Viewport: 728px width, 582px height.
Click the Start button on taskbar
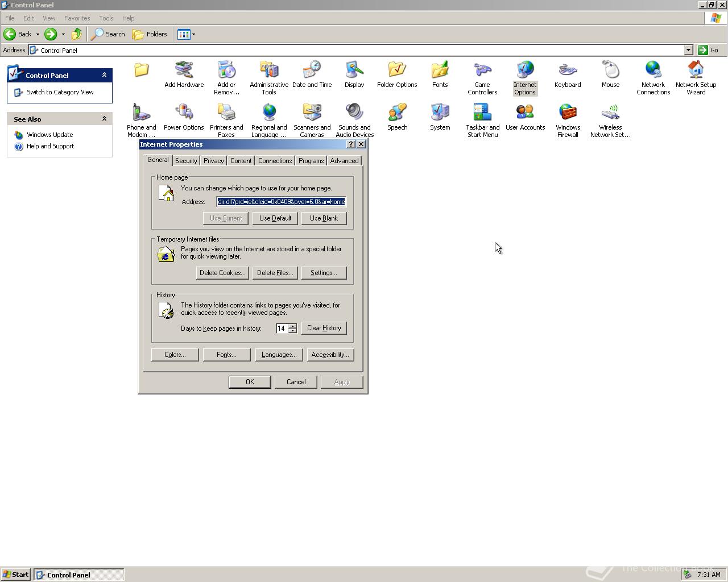click(16, 575)
